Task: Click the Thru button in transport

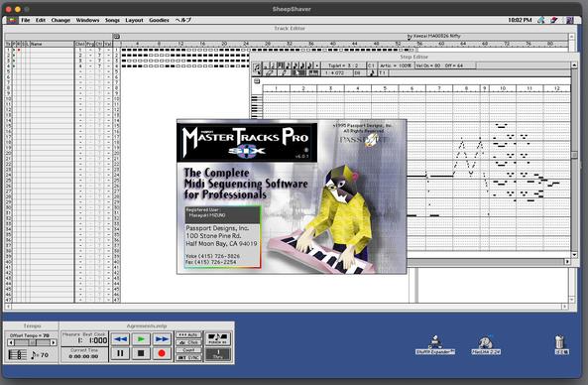Action: (217, 354)
